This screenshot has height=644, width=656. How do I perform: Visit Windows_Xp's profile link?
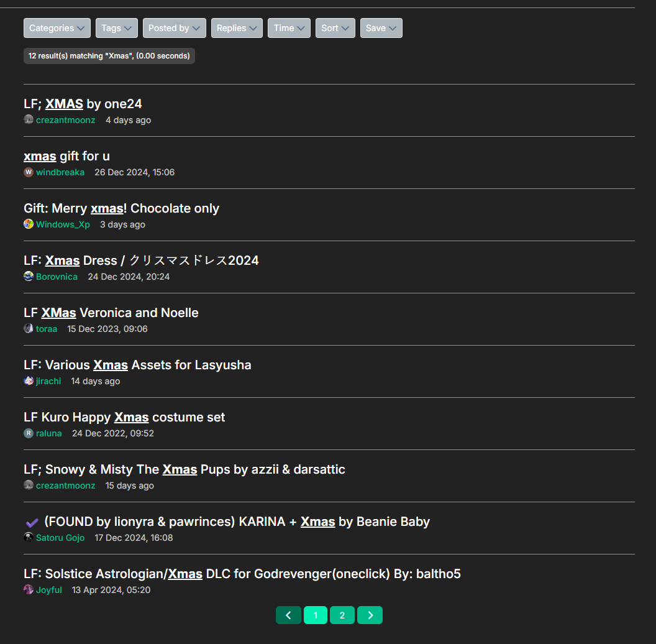pyautogui.click(x=63, y=224)
